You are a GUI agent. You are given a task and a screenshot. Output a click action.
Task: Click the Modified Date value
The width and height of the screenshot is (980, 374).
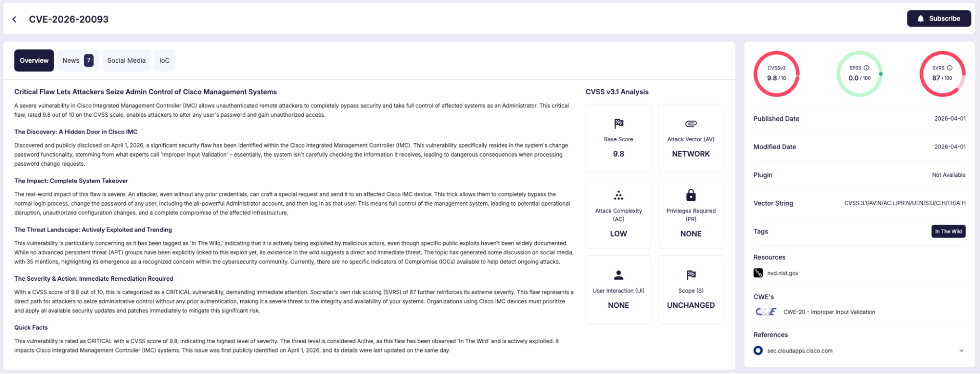[950, 147]
